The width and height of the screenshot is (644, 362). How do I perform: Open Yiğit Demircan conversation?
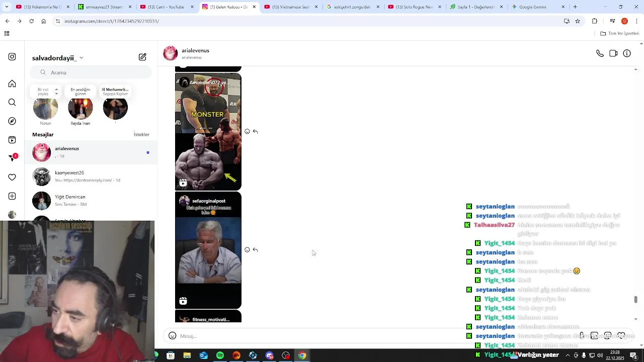[x=92, y=201]
